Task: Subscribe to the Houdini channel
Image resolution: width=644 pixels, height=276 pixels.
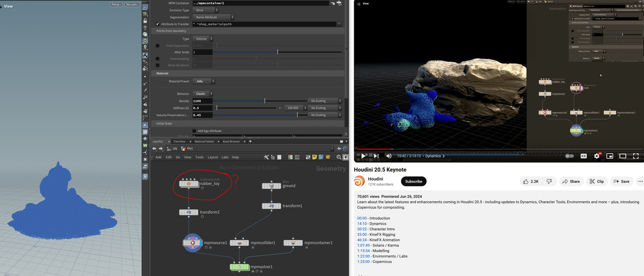Action: pyautogui.click(x=414, y=181)
